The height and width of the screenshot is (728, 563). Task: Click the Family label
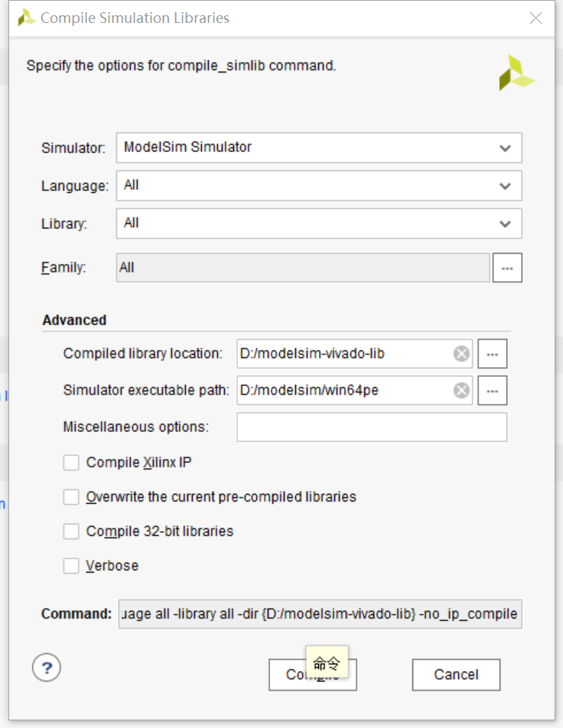pos(63,268)
